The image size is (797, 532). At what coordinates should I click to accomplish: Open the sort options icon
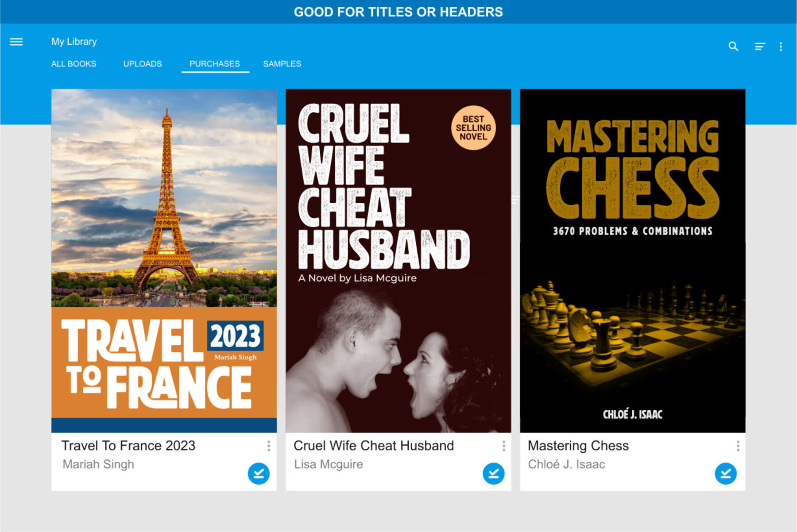pos(760,46)
